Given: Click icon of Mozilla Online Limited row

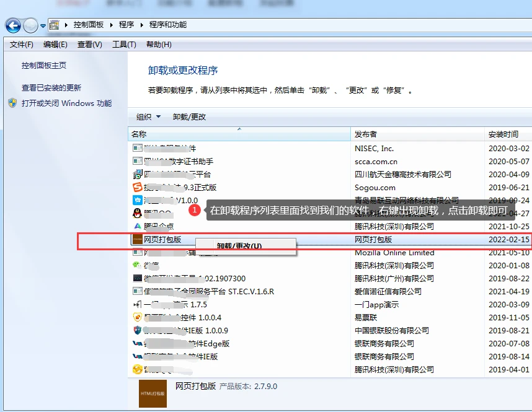Looking at the screenshot, I should pyautogui.click(x=138, y=252).
